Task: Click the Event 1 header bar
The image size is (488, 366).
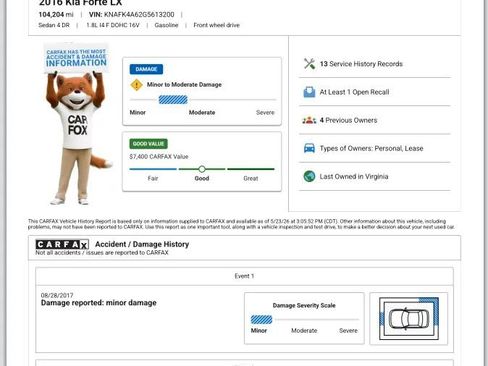Action: (244, 276)
